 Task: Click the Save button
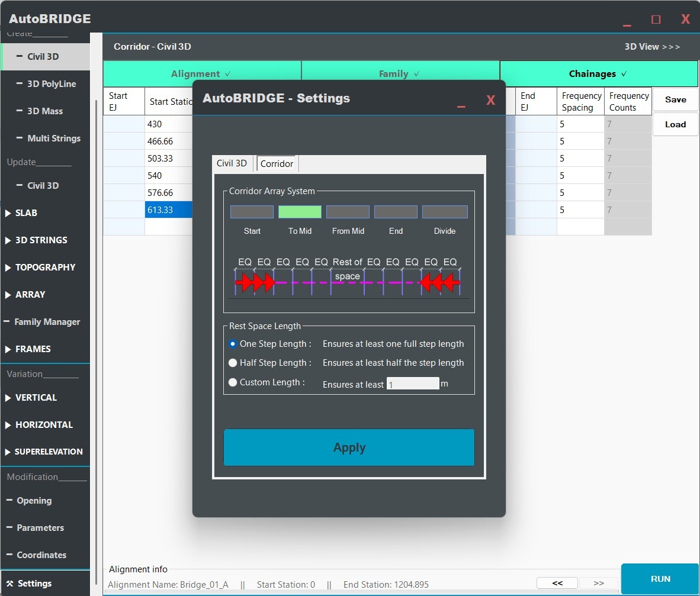coord(675,100)
